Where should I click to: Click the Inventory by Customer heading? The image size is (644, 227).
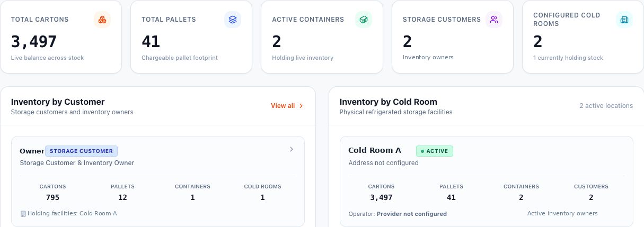coord(58,102)
